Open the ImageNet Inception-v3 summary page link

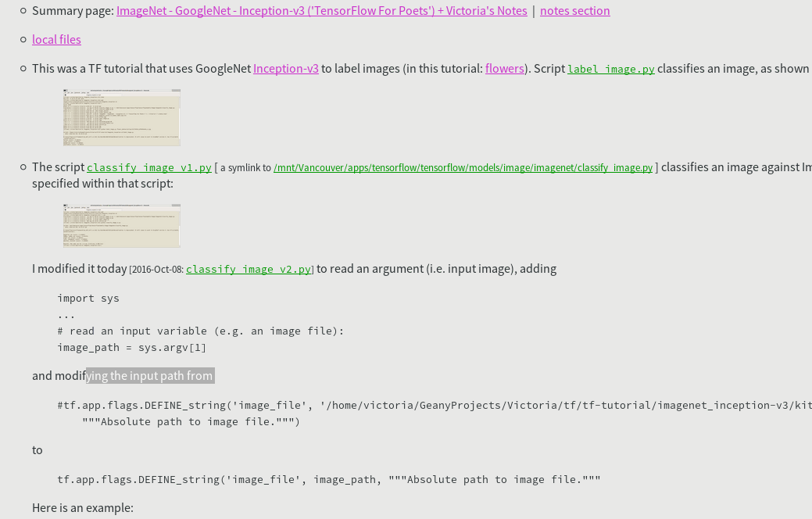[321, 10]
